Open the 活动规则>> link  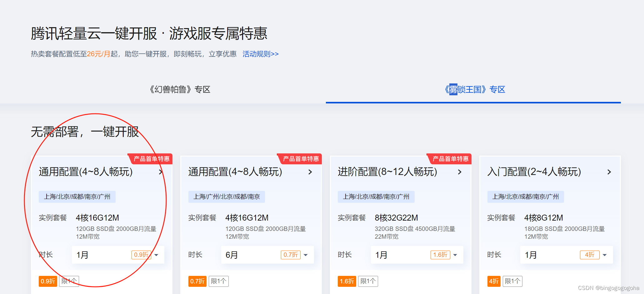click(x=260, y=54)
